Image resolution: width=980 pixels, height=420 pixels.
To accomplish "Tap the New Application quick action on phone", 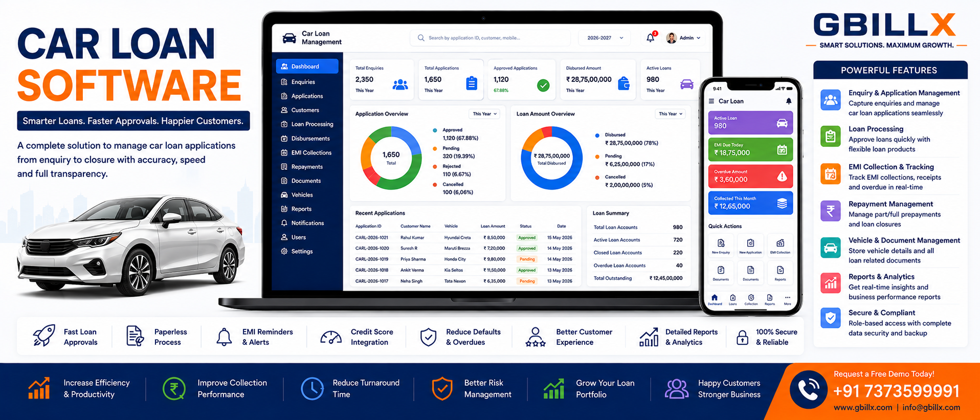I will click(750, 245).
